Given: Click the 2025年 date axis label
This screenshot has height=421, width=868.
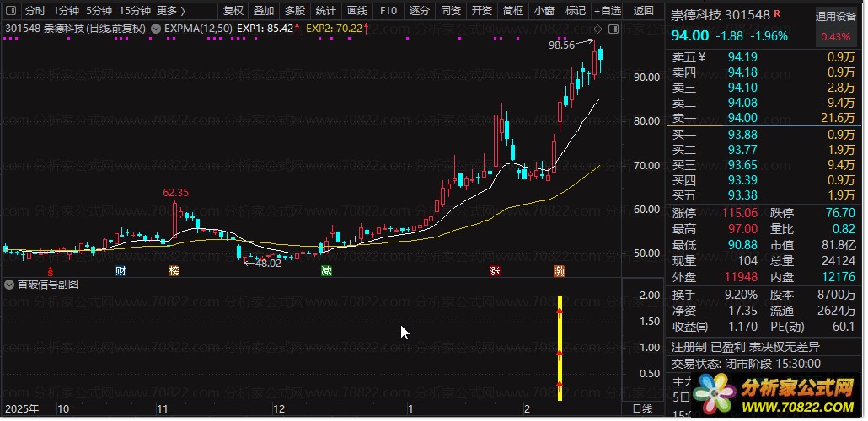Looking at the screenshot, I should 22,409.
